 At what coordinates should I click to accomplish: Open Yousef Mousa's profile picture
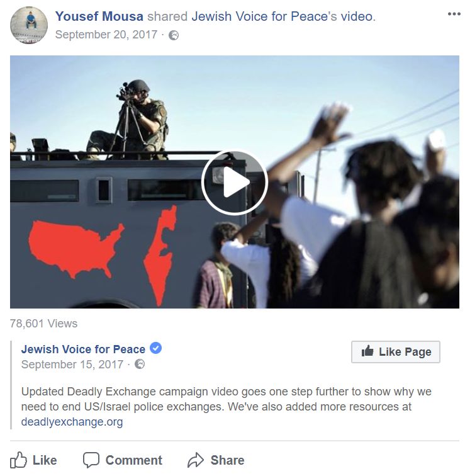29,25
